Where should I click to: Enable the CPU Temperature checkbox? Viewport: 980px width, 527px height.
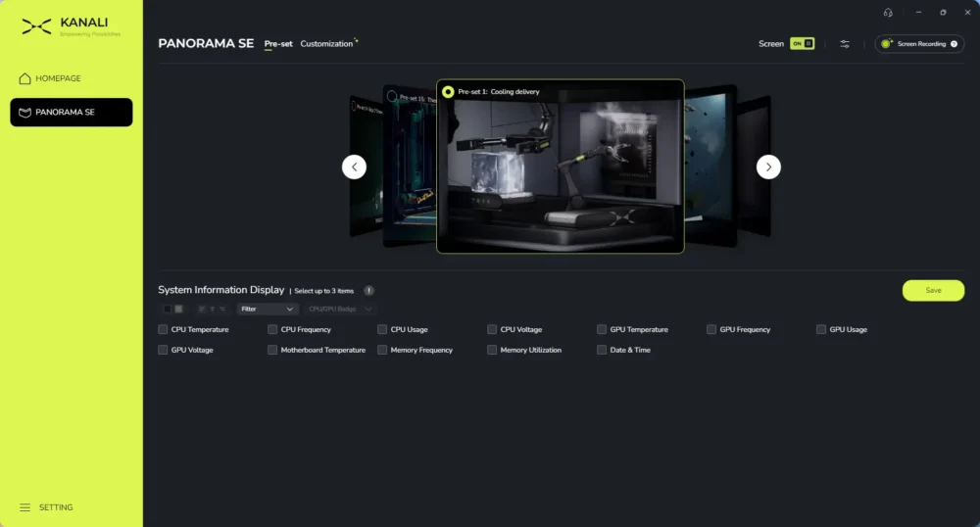pos(163,330)
